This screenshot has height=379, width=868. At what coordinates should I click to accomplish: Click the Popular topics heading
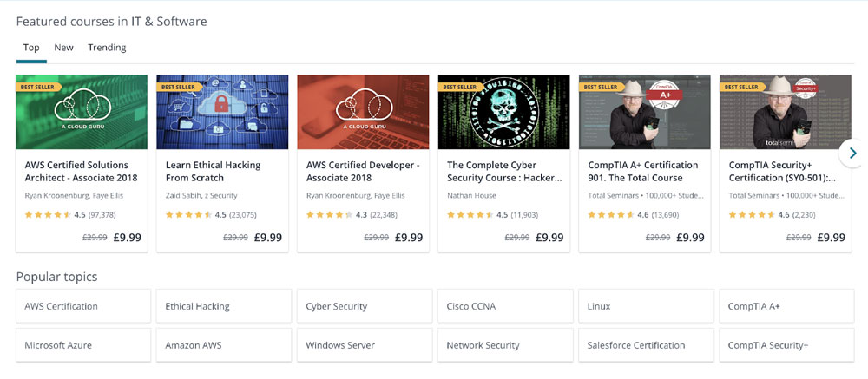56,277
